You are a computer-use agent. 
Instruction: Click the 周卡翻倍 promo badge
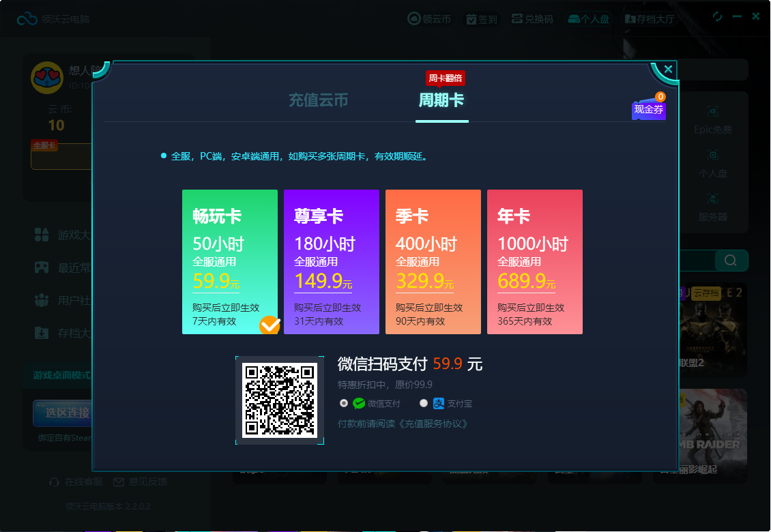(x=445, y=78)
